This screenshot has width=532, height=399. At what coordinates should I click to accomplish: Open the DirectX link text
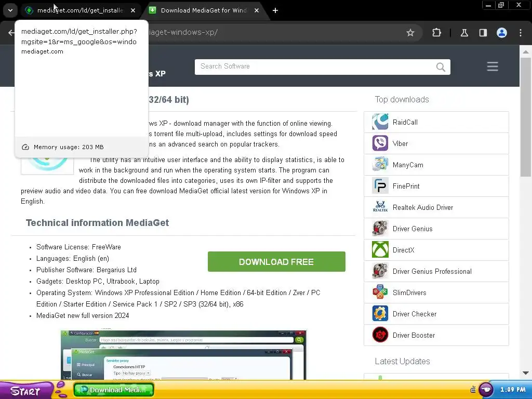click(403, 250)
